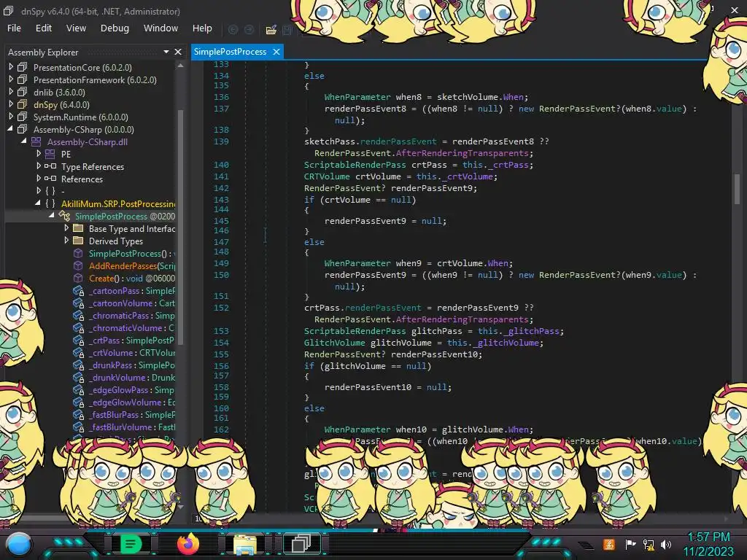Click the PresentationCore assembly icon
The height and width of the screenshot is (560, 747).
(23, 67)
